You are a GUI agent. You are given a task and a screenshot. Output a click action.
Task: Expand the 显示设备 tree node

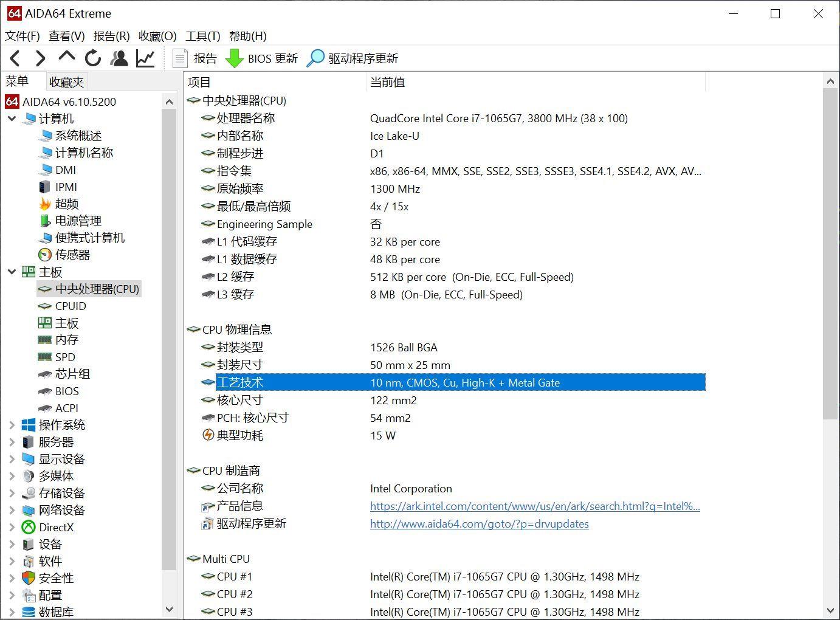[12, 459]
